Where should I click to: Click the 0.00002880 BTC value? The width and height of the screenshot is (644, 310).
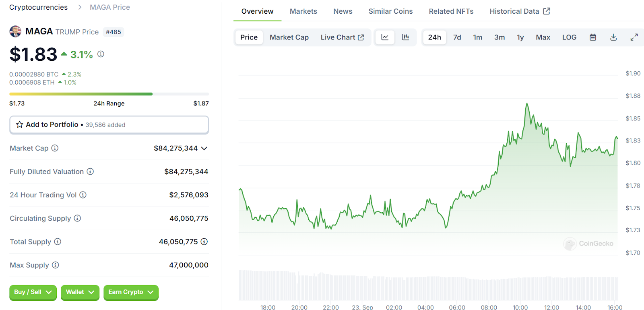point(34,74)
